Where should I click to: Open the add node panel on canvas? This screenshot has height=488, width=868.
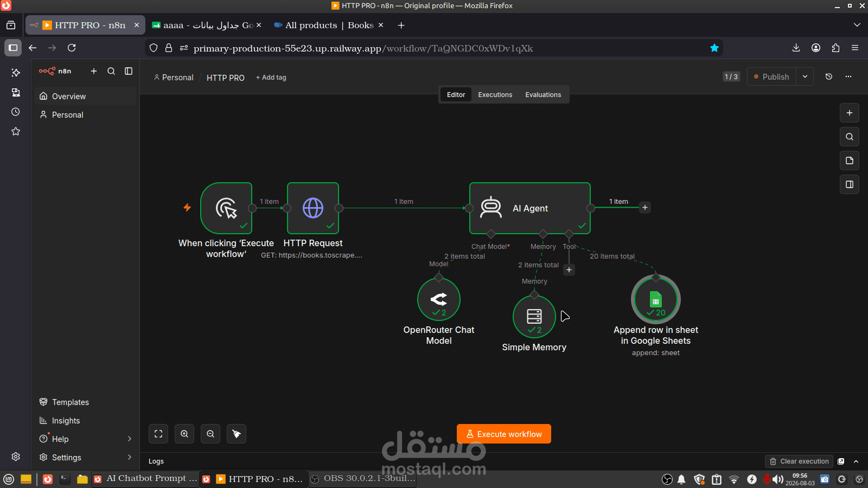pyautogui.click(x=850, y=113)
